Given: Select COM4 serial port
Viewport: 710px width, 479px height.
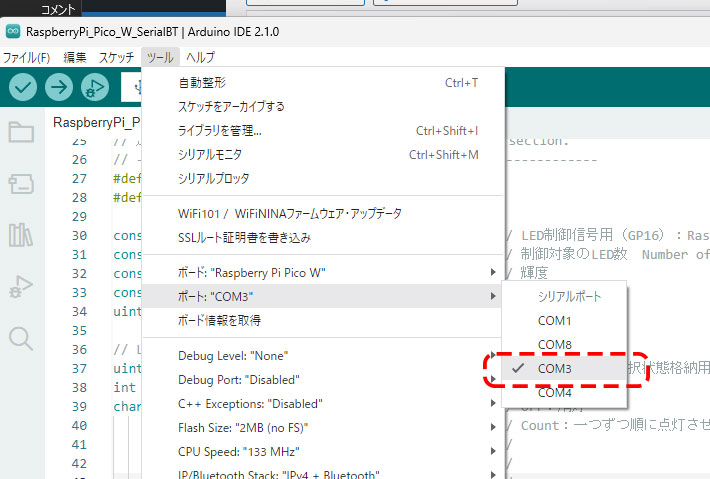Looking at the screenshot, I should click(564, 393).
